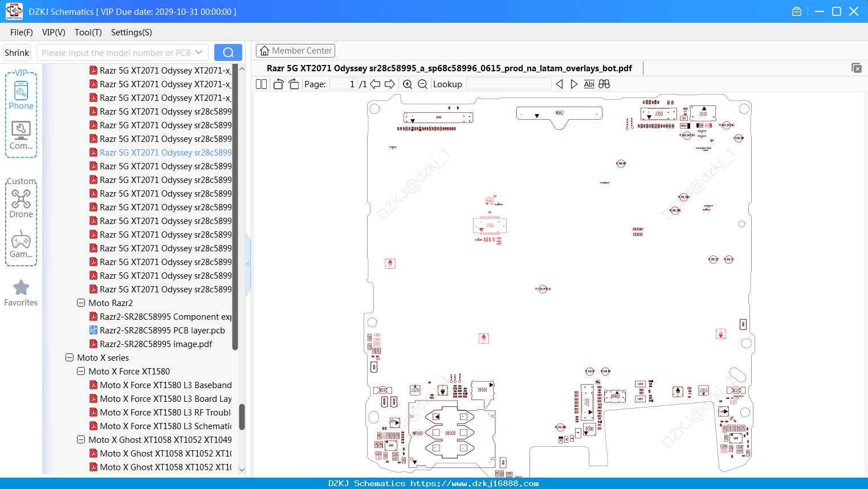Select Moto X Ghost XT1058 XT1052 XT1049 folder
The image size is (868, 489).
point(160,440)
